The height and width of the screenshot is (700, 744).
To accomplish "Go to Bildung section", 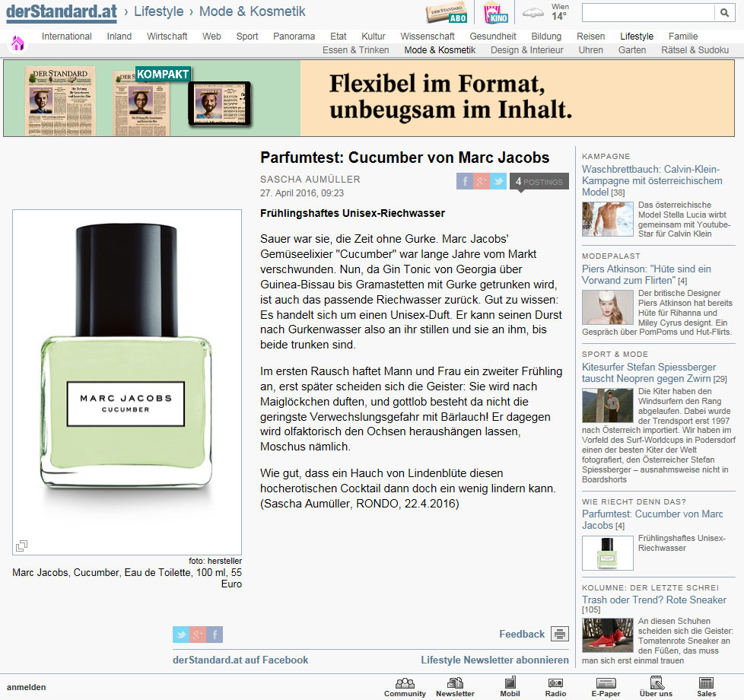I will (x=546, y=36).
